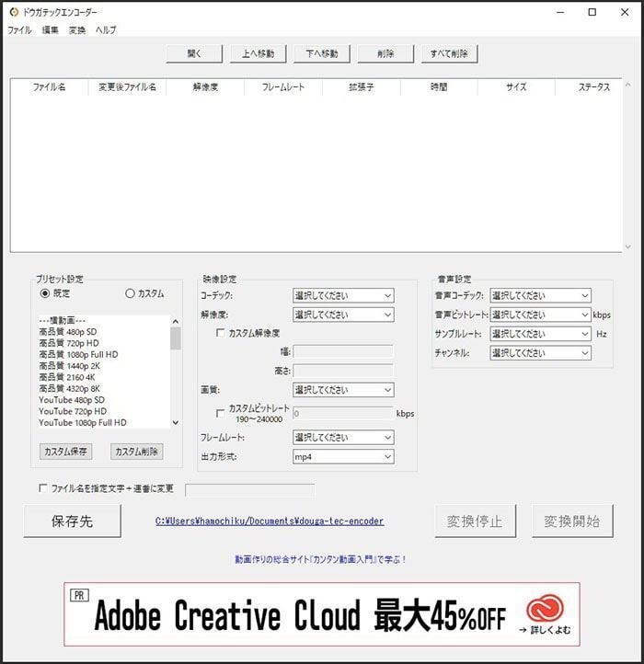Click the すべて削除 button

pyautogui.click(x=450, y=53)
